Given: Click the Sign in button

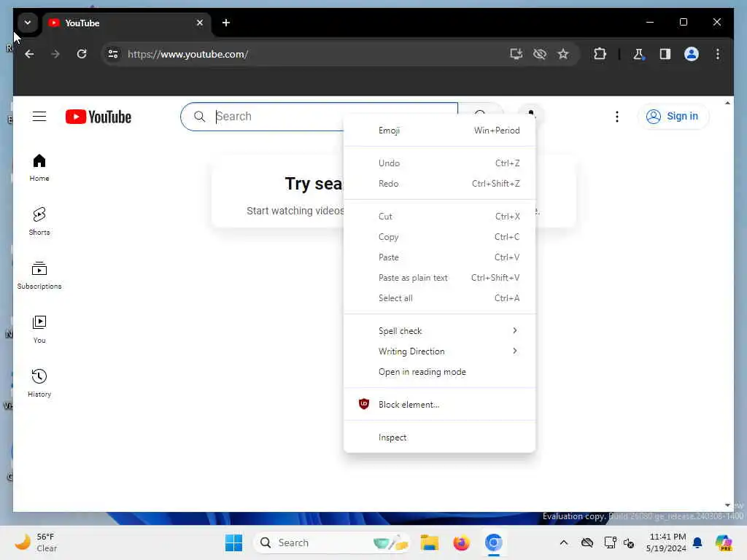Looking at the screenshot, I should point(673,117).
